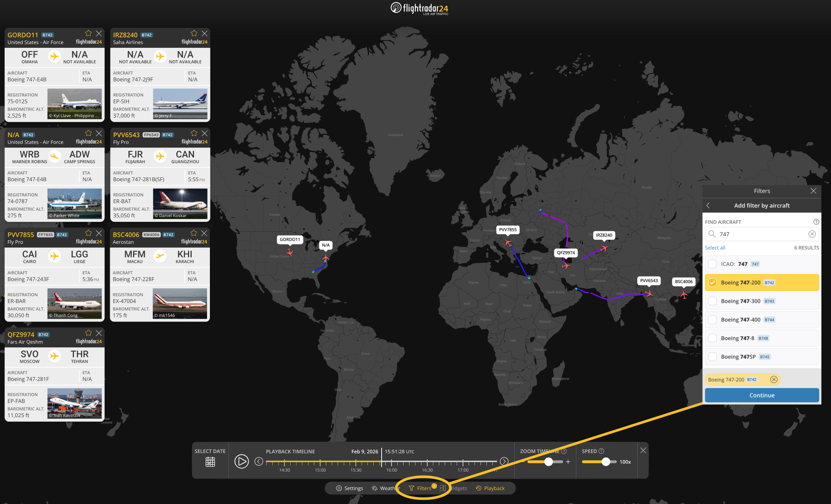Click the blue Continue button

pos(762,395)
